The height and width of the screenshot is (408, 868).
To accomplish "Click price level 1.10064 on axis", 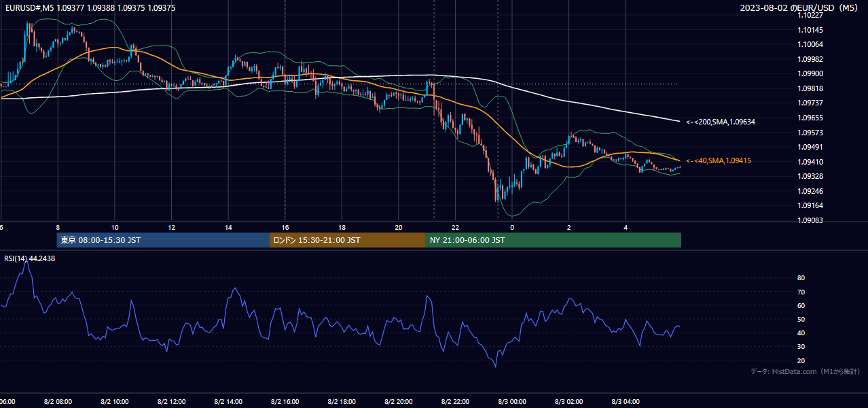I will pyautogui.click(x=810, y=44).
